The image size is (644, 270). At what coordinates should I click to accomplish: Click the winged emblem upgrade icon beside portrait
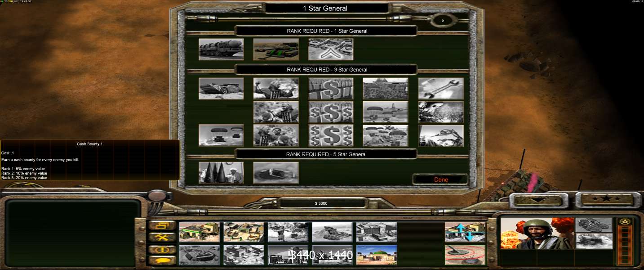594,225
